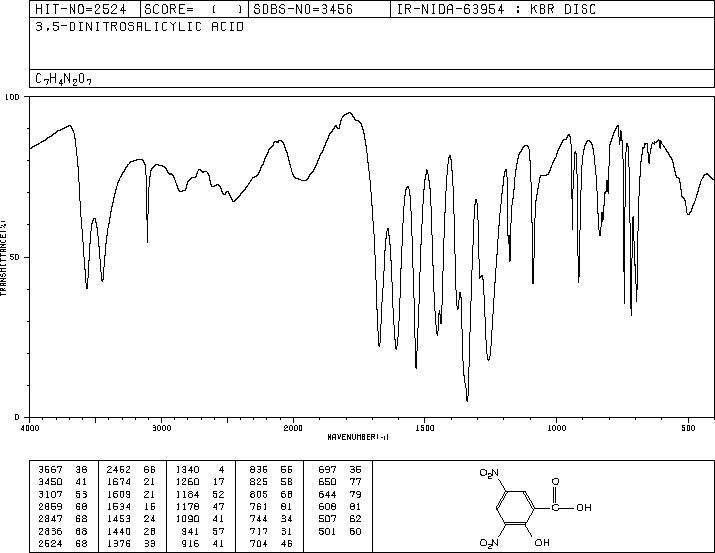Click peak table entry 704
The image size is (715, 553).
(259, 543)
